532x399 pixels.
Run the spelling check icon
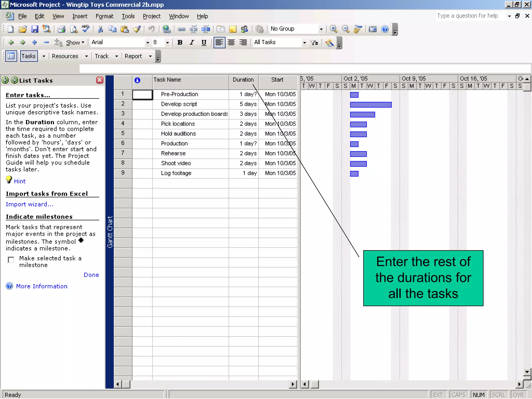point(86,29)
